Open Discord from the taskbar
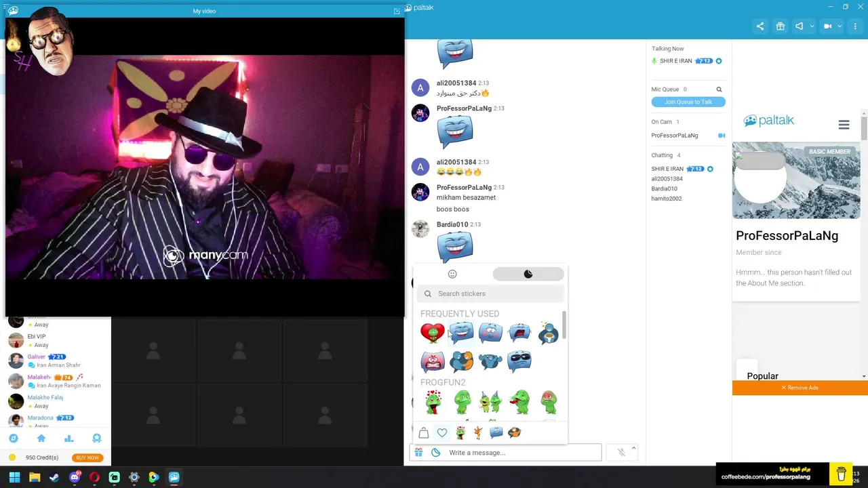868x488 pixels. (x=75, y=477)
